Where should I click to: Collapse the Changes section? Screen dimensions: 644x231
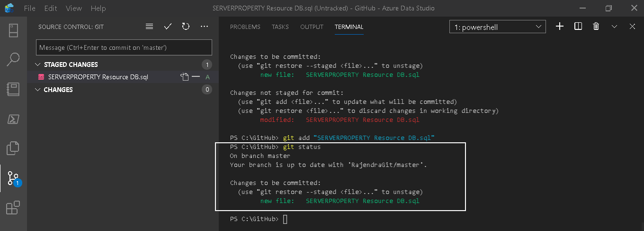[x=38, y=90]
